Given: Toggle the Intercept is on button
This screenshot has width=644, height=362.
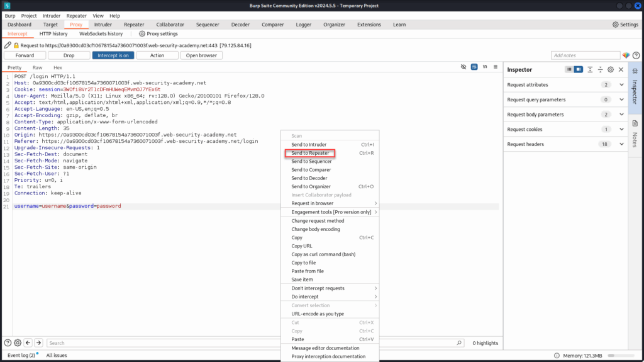Looking at the screenshot, I should pyautogui.click(x=113, y=55).
